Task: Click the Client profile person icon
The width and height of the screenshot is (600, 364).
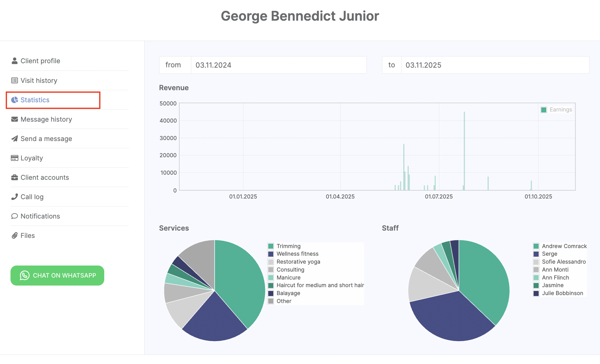Action: [x=14, y=61]
